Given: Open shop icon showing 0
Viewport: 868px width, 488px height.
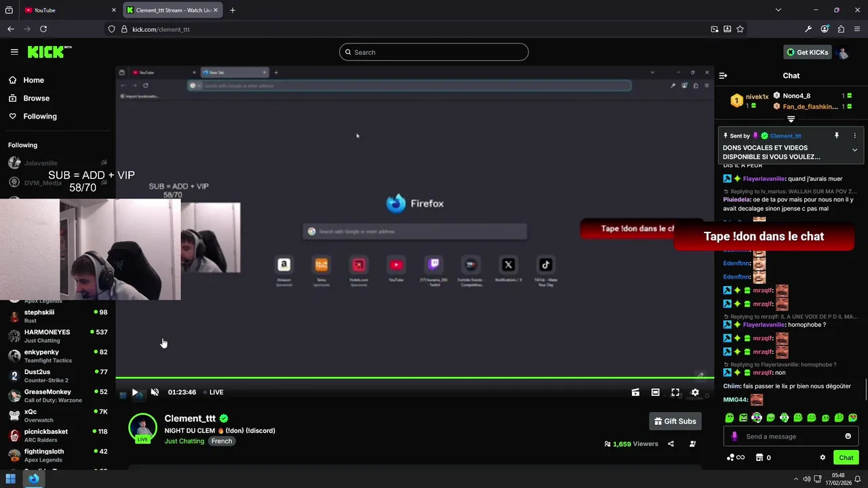Looking at the screenshot, I should 763,457.
